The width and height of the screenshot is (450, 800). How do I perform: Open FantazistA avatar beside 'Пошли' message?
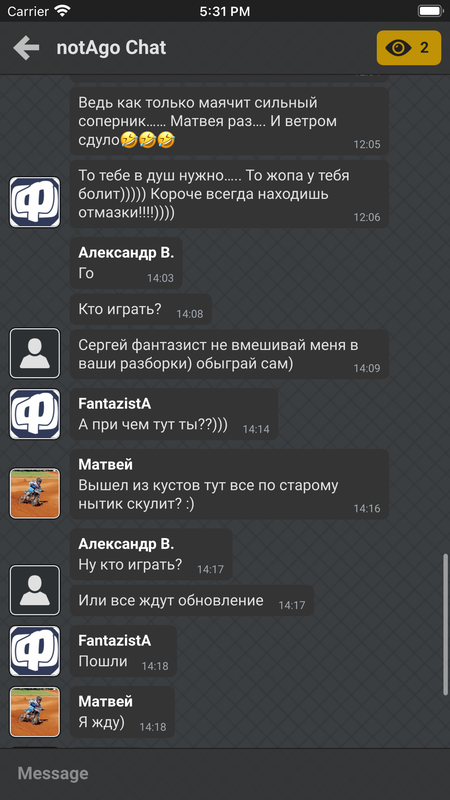pos(35,651)
